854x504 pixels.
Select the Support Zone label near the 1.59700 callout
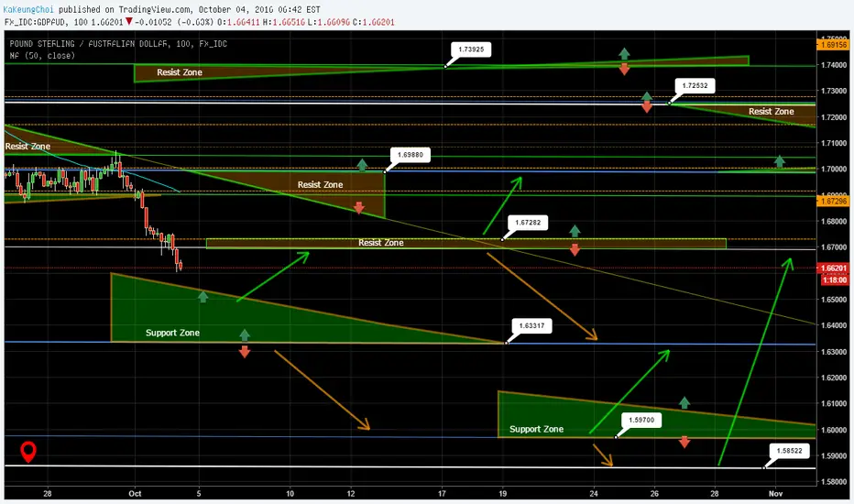click(536, 429)
